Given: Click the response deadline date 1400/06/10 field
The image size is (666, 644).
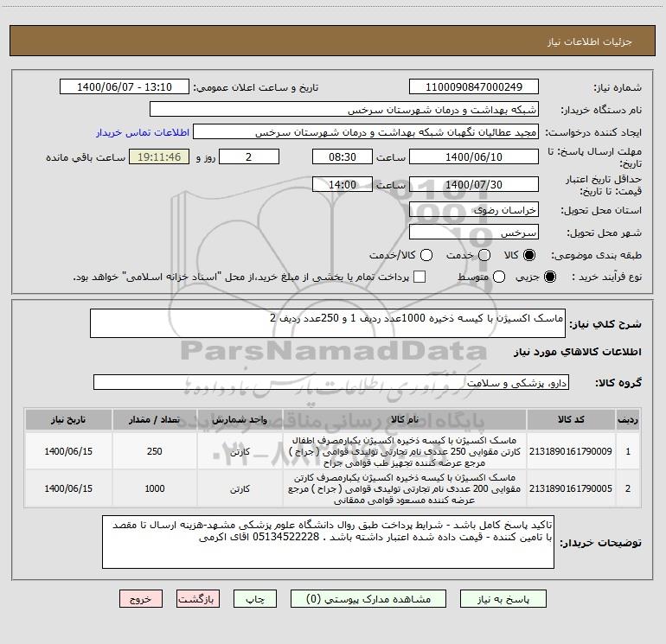Looking at the screenshot, I should [474, 156].
